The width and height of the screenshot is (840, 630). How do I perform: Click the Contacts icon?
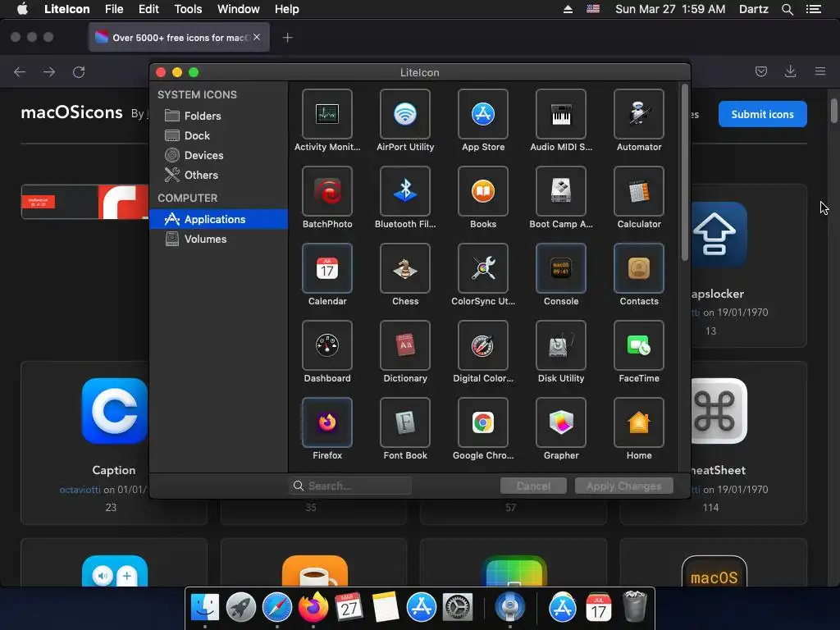pyautogui.click(x=638, y=268)
